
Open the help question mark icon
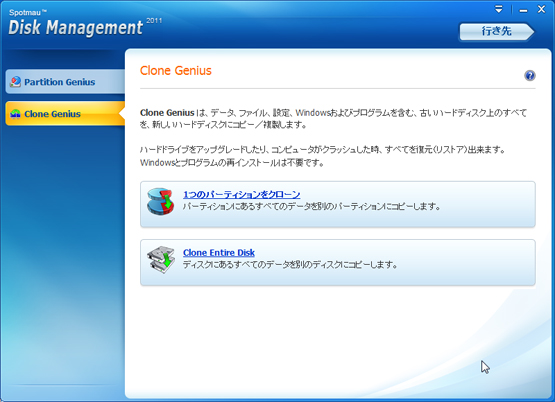pos(530,75)
